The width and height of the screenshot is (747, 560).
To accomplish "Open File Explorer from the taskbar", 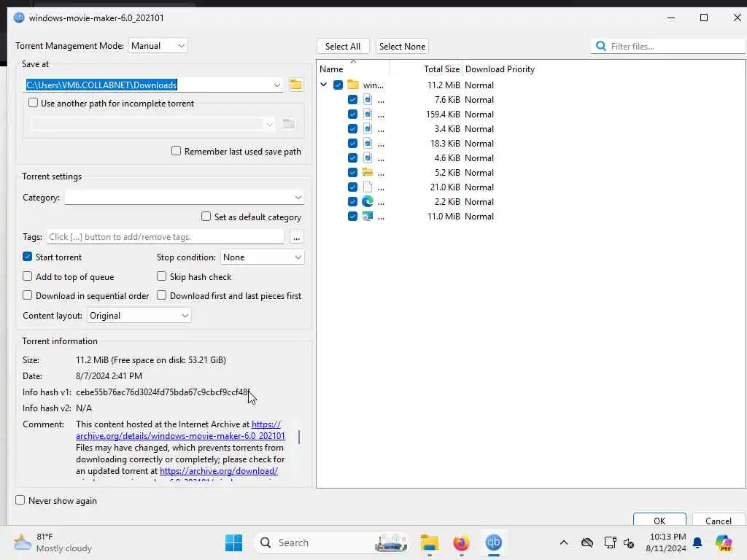I will point(429,542).
